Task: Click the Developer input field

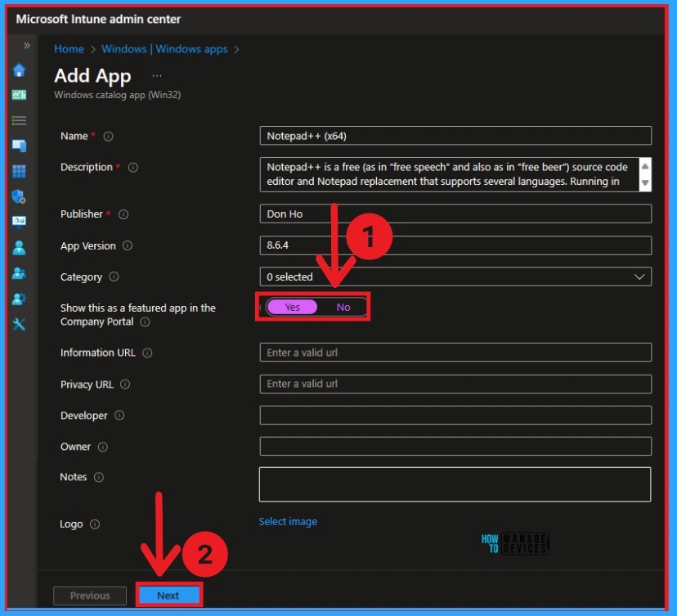Action: click(x=455, y=415)
